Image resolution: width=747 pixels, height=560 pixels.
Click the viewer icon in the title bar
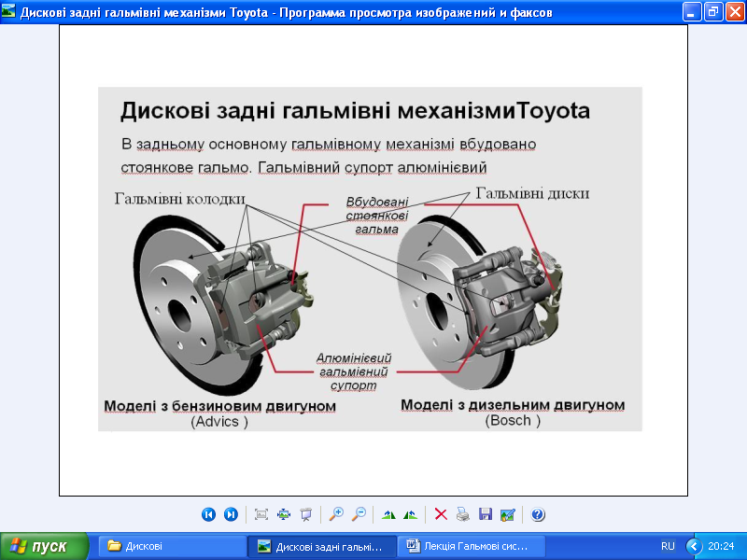click(8, 11)
